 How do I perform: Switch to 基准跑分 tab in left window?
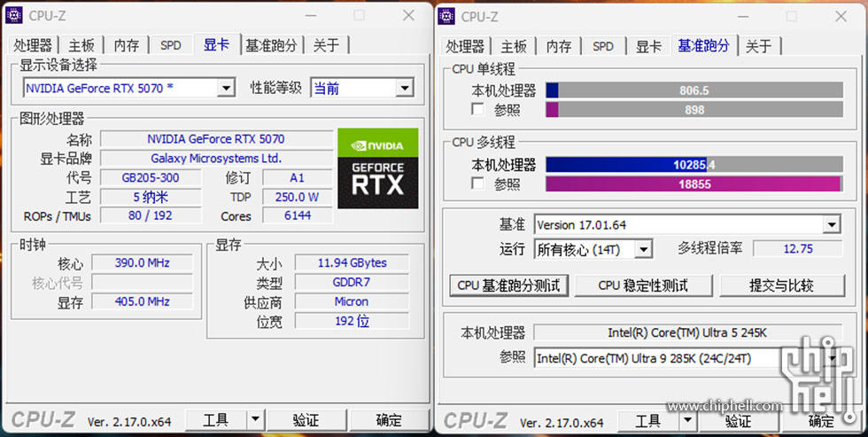[272, 45]
